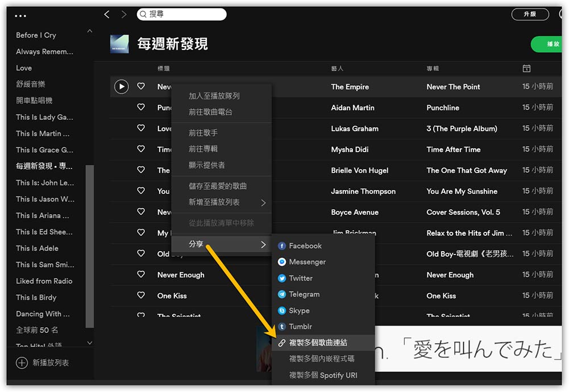
Task: Open 全球前 50 名 playlist
Action: click(x=36, y=330)
